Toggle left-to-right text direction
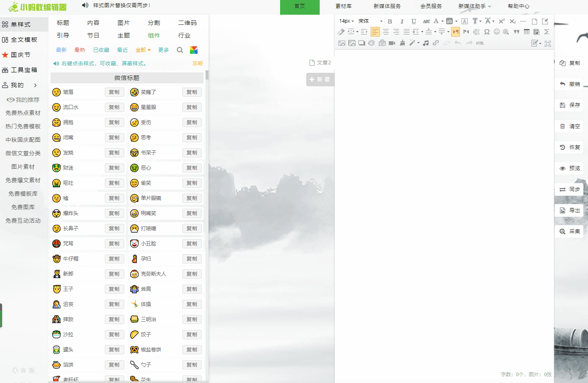Viewport: 588px width, 383px height. 456,32
